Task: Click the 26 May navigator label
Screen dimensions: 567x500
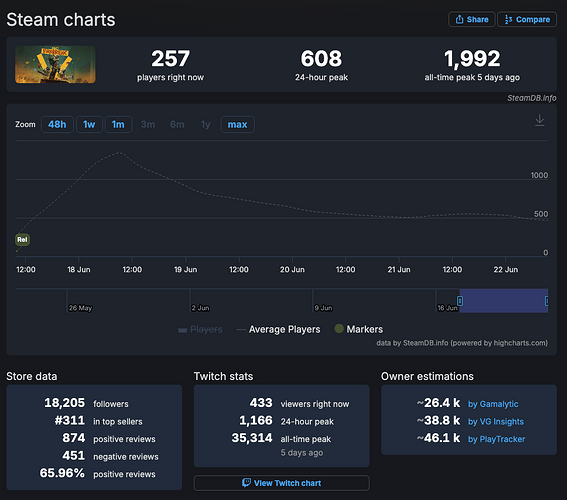Action: point(81,308)
